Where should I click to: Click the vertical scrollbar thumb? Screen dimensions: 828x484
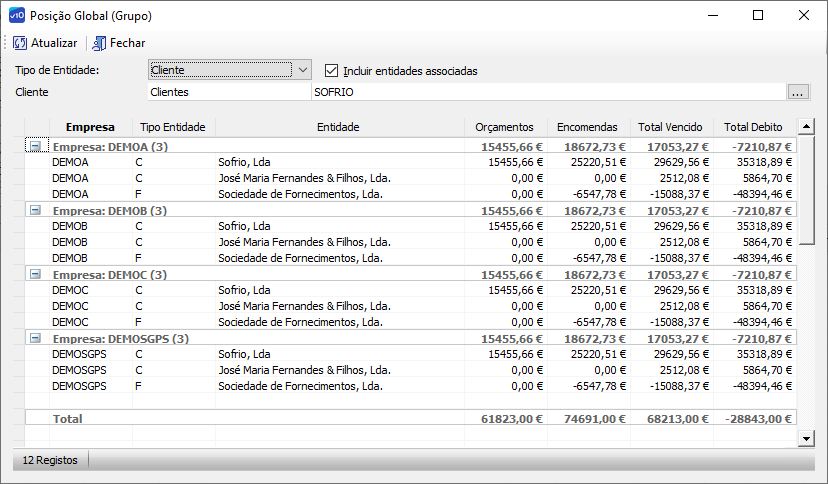[806, 190]
